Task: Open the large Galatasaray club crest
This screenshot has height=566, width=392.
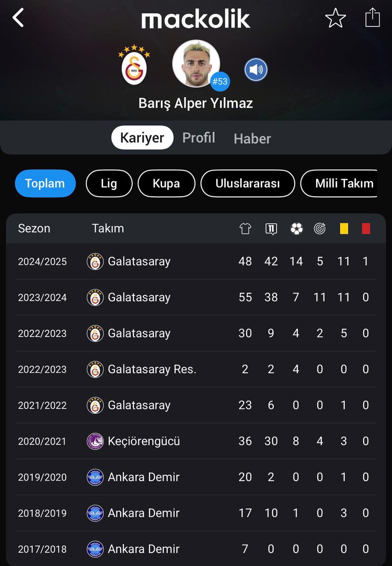Action: click(134, 65)
